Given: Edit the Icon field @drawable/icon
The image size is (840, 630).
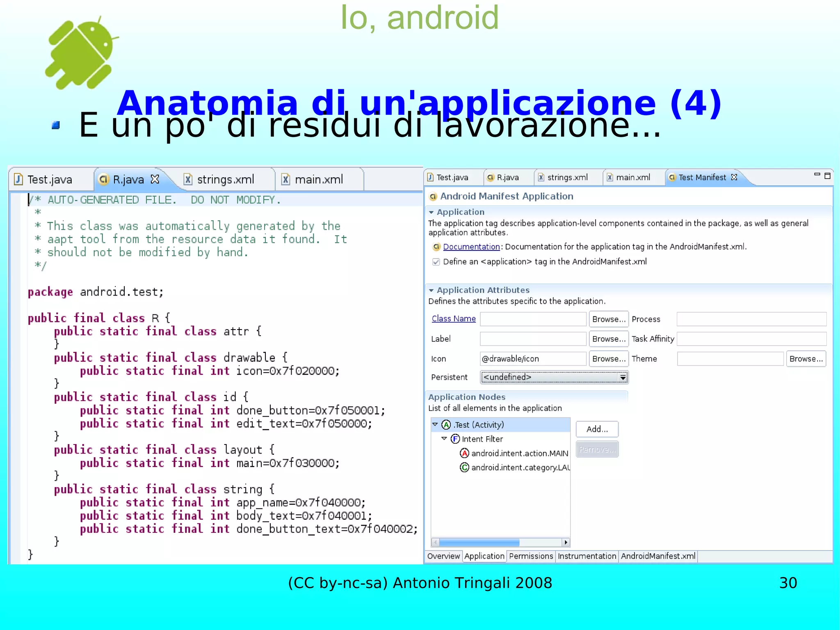Looking at the screenshot, I should [533, 359].
